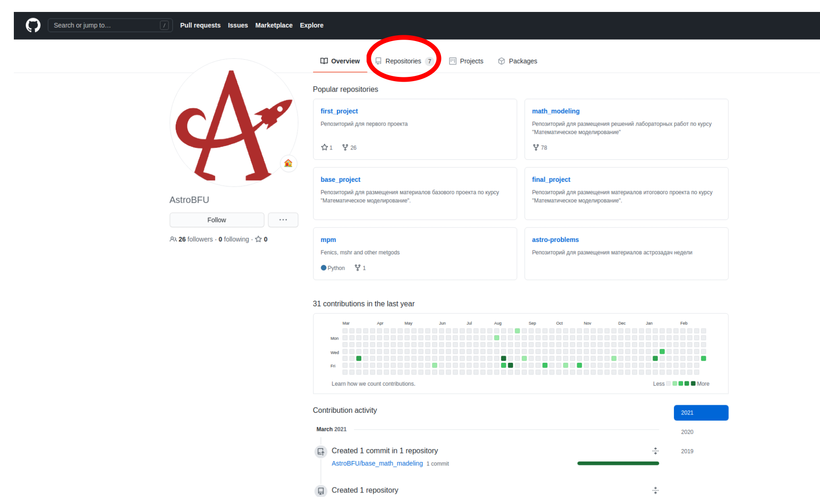Open AstroBFU/base_math_madeling repository link
Image resolution: width=820 pixels, height=504 pixels.
click(x=377, y=463)
